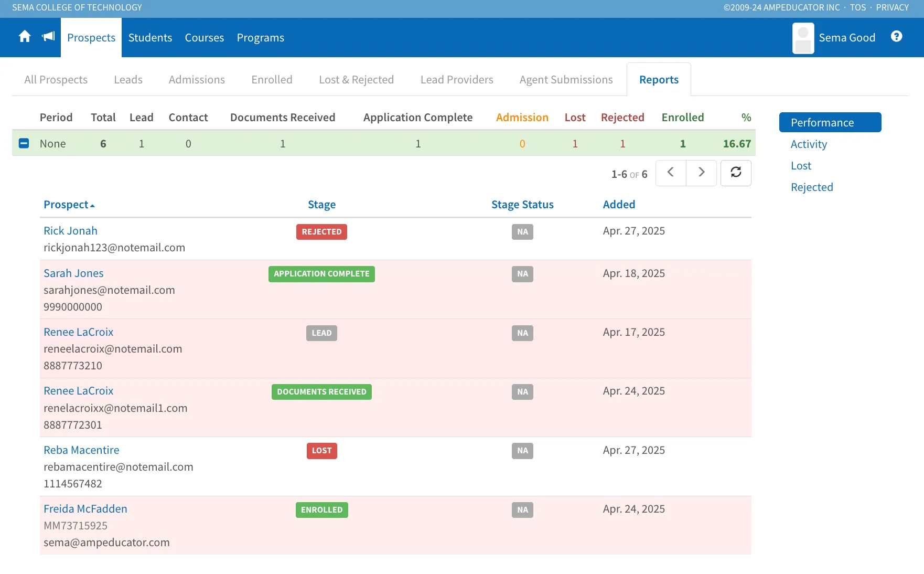Switch to Agent Submissions tab
924x574 pixels.
click(566, 80)
